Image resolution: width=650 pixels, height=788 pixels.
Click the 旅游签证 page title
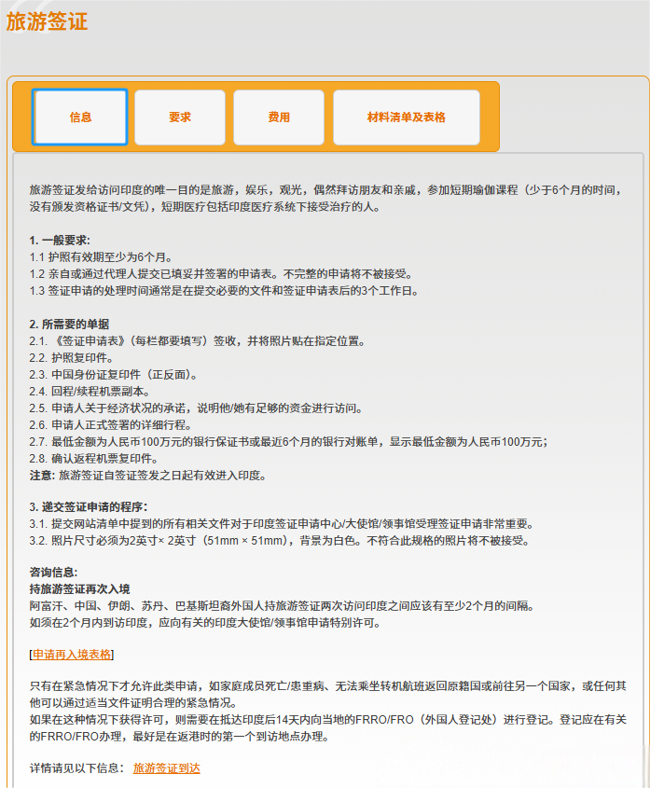click(47, 22)
